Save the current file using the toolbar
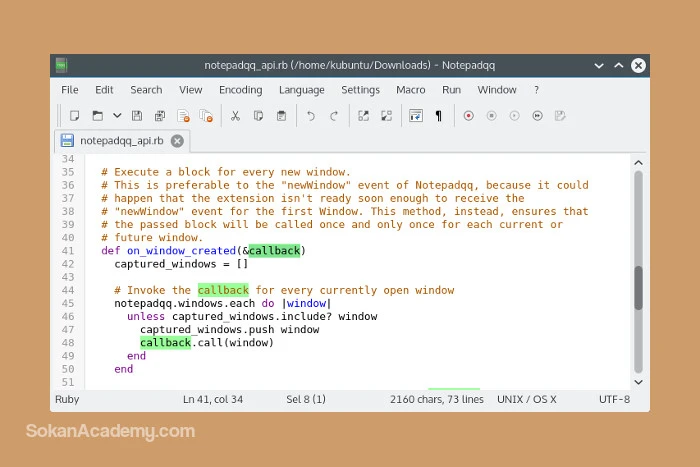Image resolution: width=700 pixels, height=467 pixels. (137, 116)
